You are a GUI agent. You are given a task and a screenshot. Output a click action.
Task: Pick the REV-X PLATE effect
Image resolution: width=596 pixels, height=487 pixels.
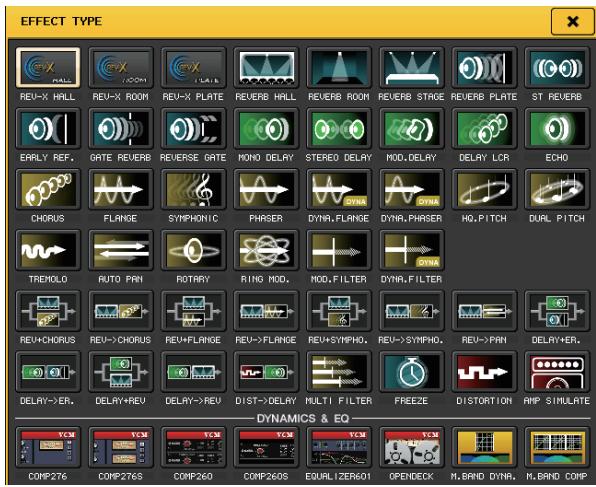pyautogui.click(x=193, y=68)
